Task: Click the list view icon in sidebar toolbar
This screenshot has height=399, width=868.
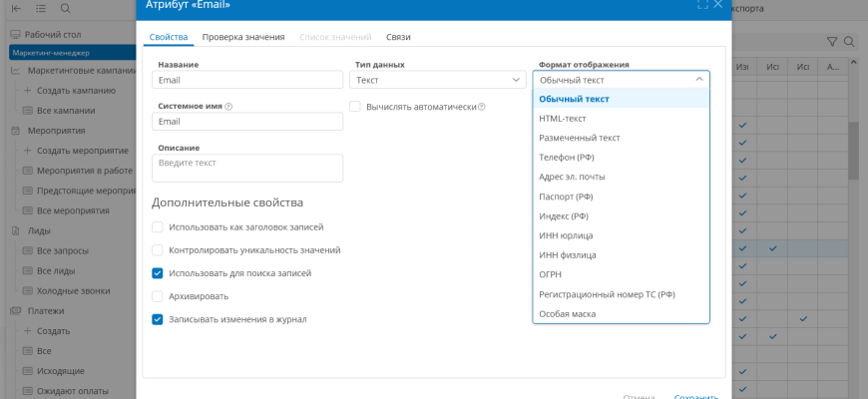Action: (x=40, y=8)
